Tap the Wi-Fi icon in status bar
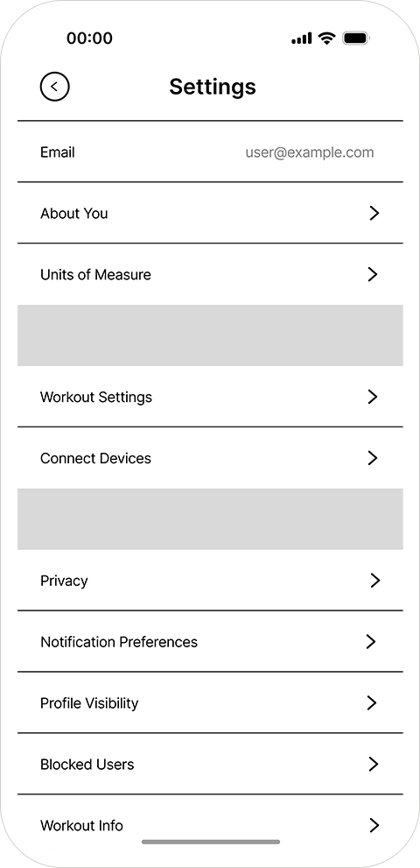This screenshot has height=868, width=420. pyautogui.click(x=327, y=39)
